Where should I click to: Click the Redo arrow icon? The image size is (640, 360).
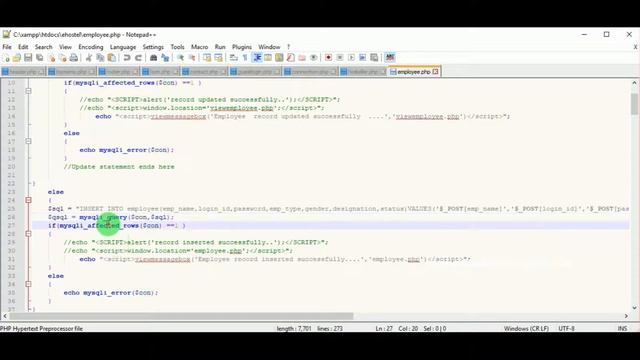[x=138, y=58]
